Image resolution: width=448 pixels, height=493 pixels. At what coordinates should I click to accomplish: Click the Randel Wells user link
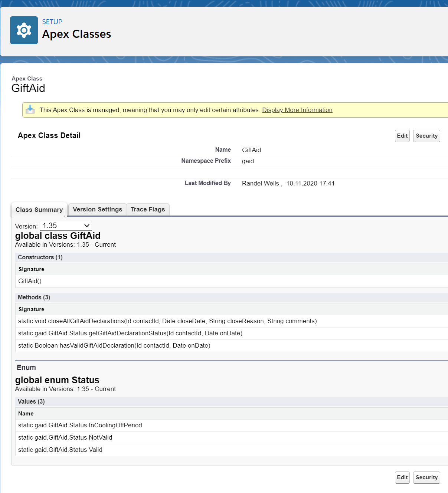click(260, 183)
